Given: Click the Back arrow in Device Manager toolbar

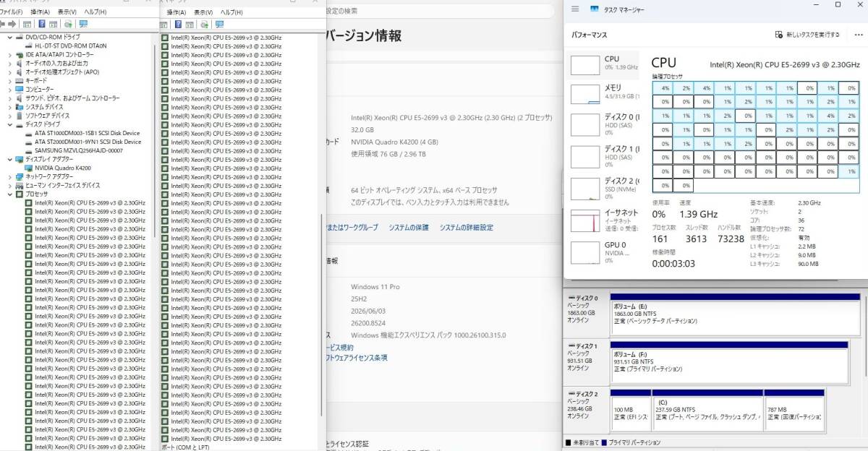Looking at the screenshot, I should (2, 24).
